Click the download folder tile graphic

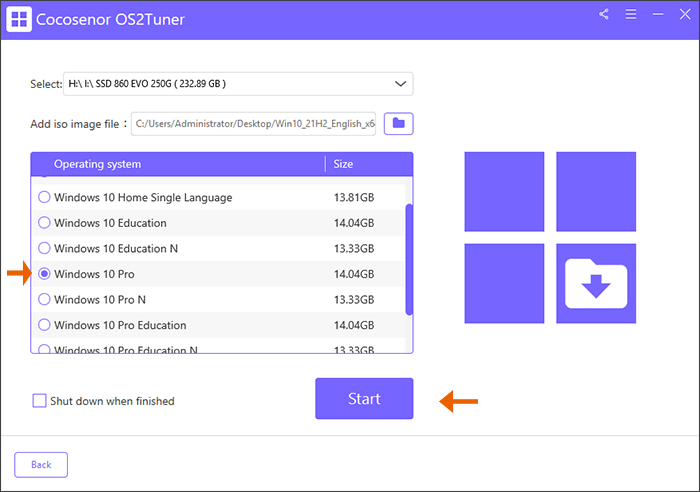point(596,283)
